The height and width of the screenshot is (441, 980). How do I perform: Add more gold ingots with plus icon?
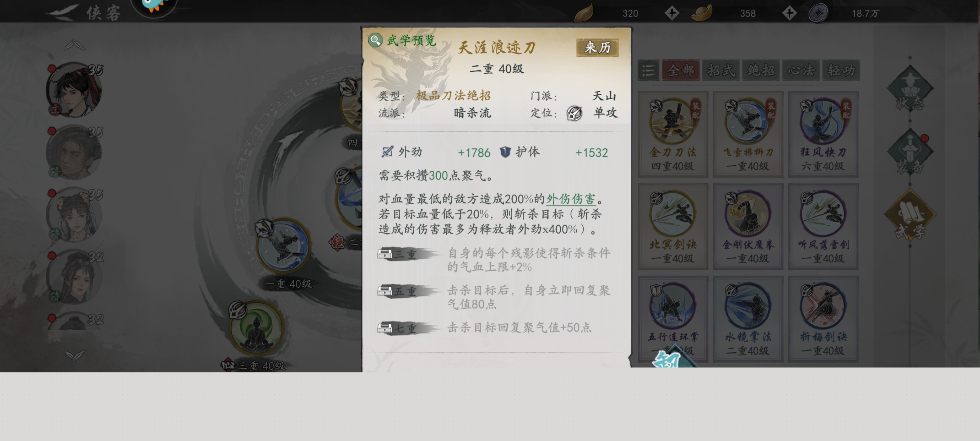(x=790, y=13)
